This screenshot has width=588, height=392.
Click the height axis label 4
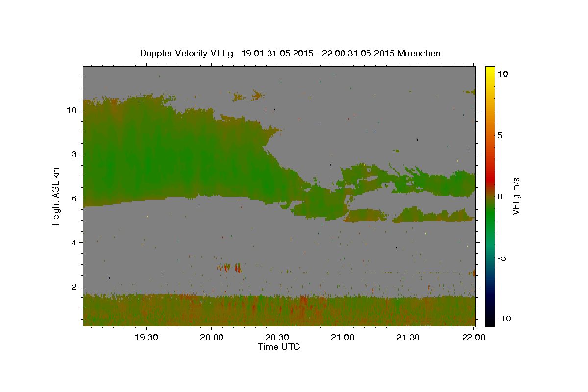74,242
